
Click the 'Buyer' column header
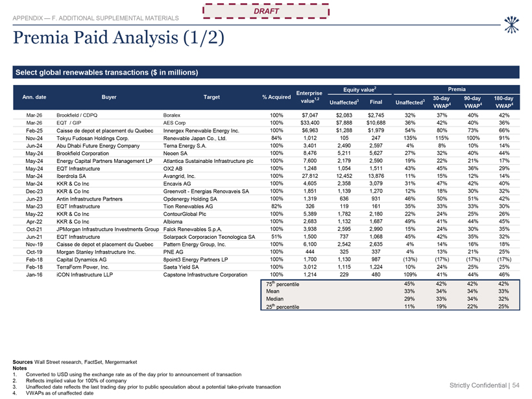click(x=109, y=97)
